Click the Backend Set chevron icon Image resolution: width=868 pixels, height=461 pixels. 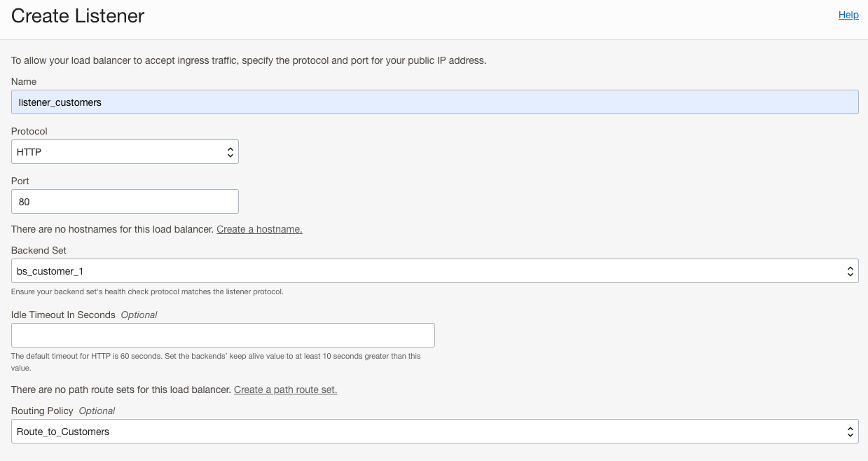tap(850, 270)
